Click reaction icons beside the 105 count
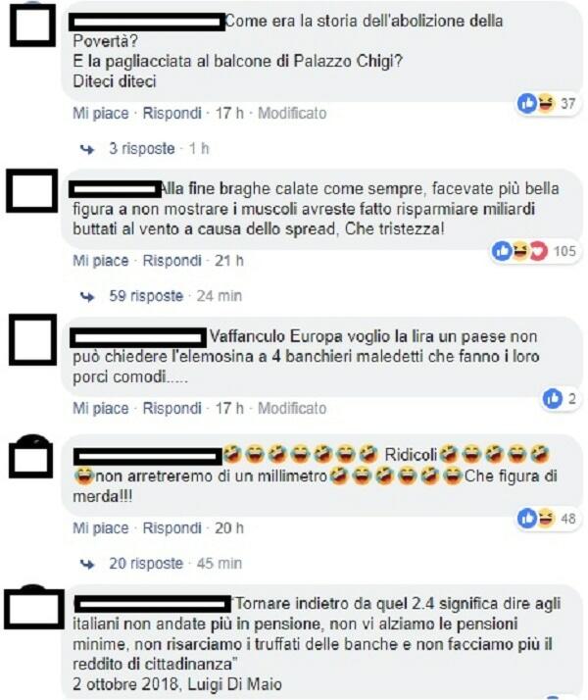 (x=519, y=251)
